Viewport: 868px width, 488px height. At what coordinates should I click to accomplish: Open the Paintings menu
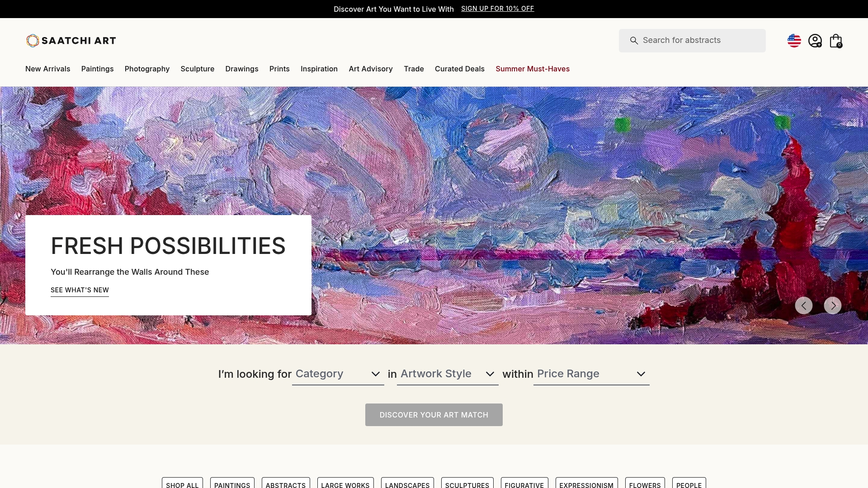[98, 69]
